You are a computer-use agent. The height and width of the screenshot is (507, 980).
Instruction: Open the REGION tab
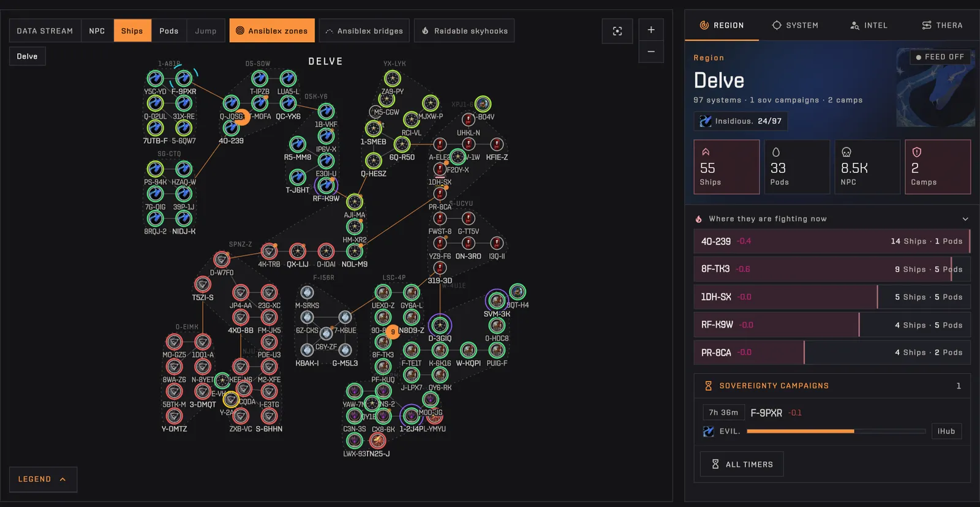(x=722, y=26)
